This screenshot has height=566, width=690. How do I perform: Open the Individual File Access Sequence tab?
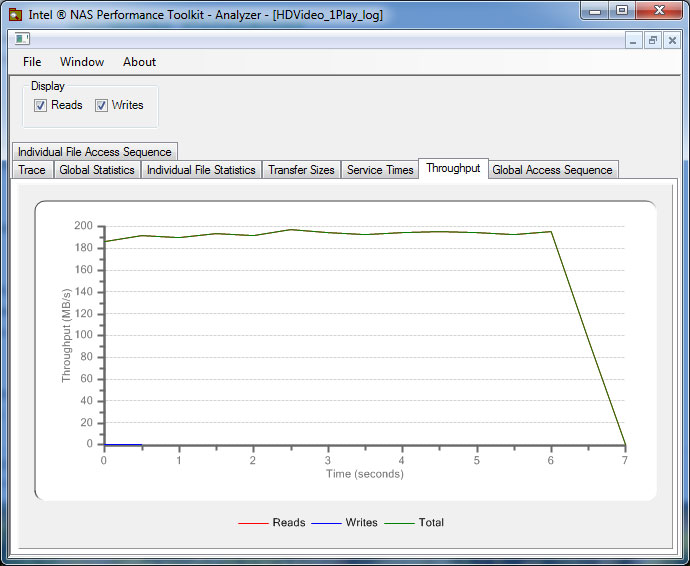95,152
